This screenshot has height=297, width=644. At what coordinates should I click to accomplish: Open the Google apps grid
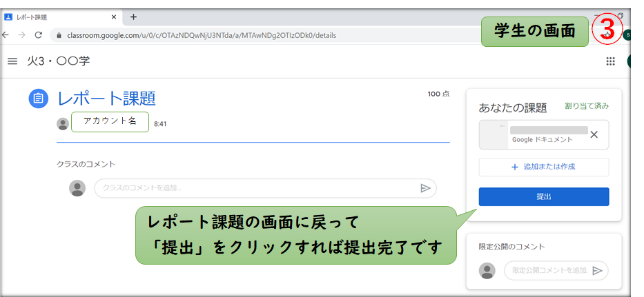tap(610, 61)
